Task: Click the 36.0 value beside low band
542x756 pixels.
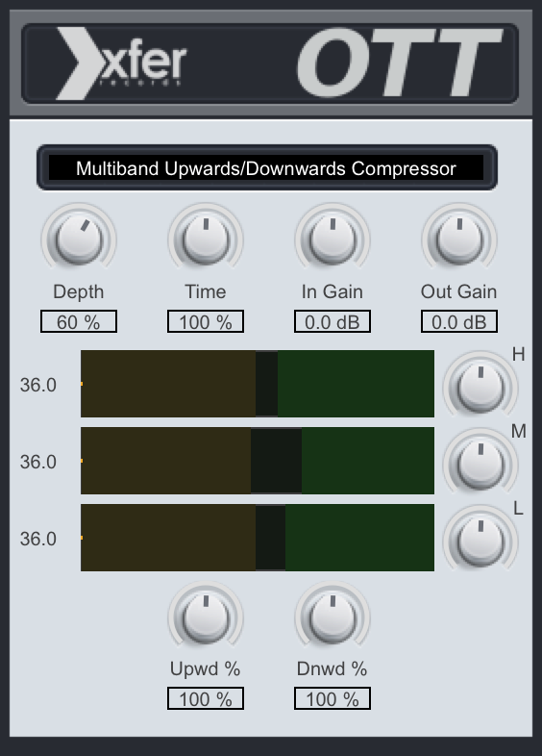Action: tap(38, 539)
